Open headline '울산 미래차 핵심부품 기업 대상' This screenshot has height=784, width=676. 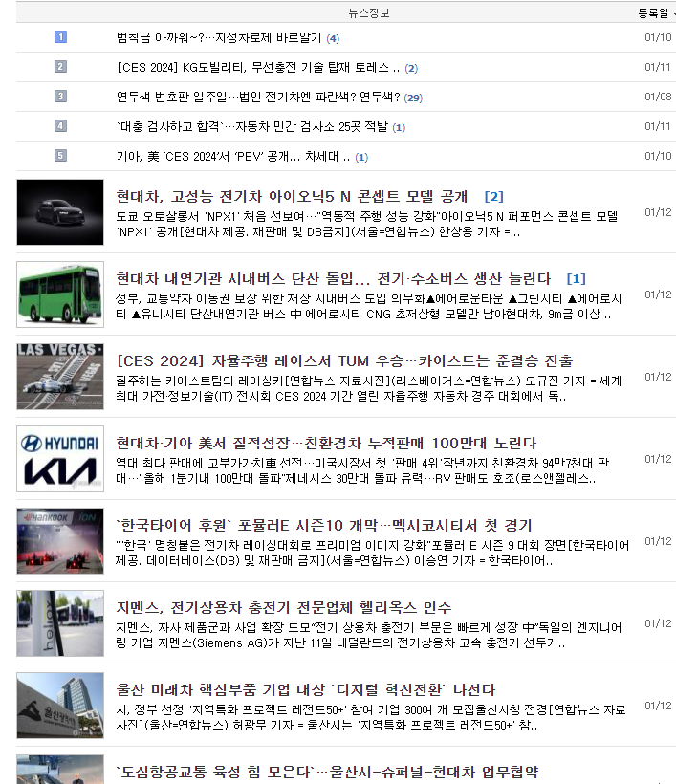[306, 690]
